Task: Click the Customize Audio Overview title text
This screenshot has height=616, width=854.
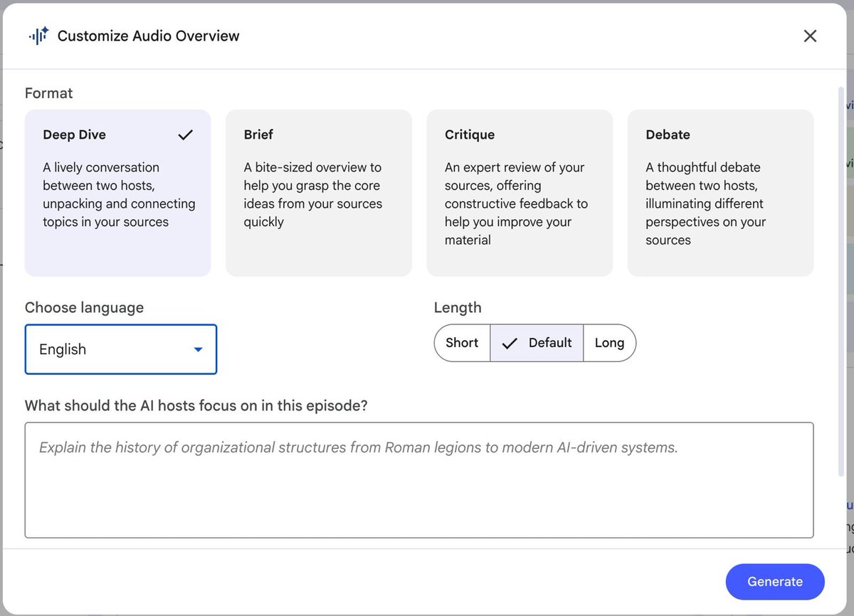Action: [x=149, y=36]
